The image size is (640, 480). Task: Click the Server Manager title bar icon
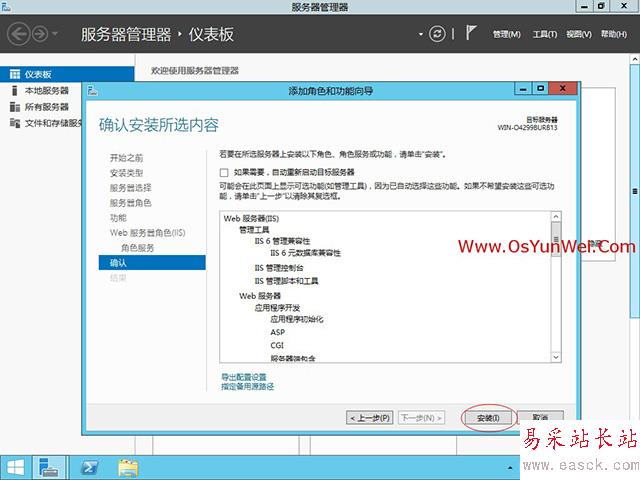6,6
